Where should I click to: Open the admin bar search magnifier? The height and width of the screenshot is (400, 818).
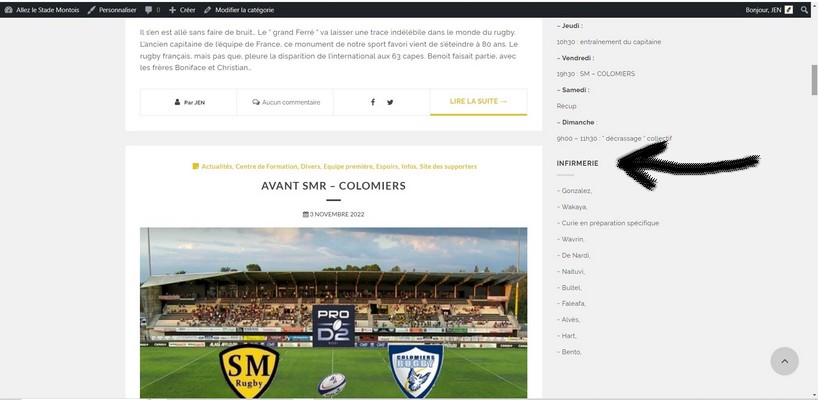pyautogui.click(x=804, y=10)
